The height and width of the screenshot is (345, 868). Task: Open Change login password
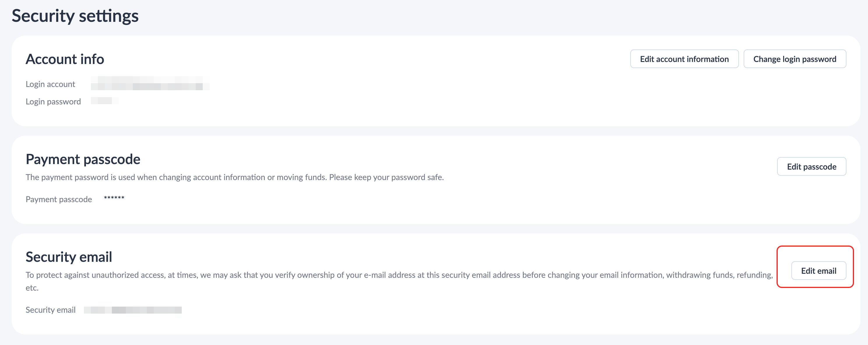[794, 59]
